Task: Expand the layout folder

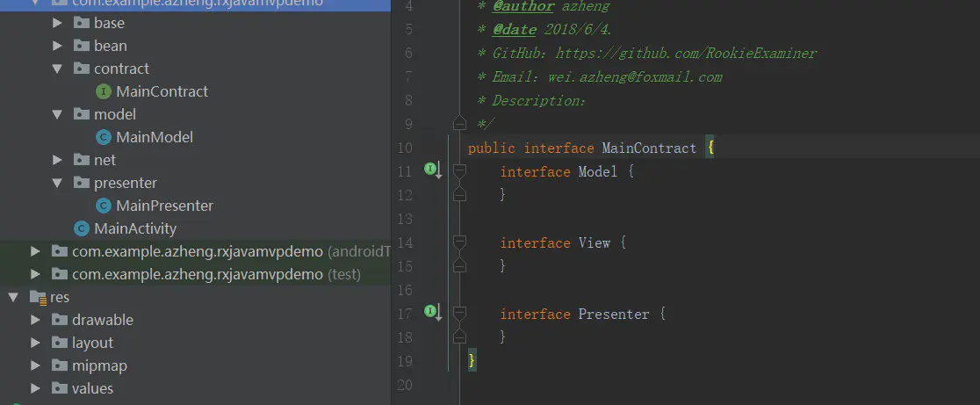Action: 36,344
